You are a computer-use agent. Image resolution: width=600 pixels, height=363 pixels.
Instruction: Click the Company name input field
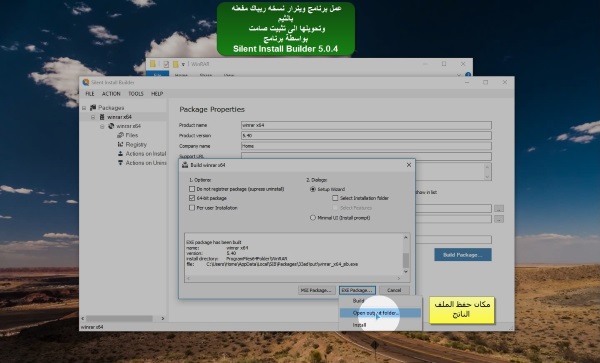366,146
